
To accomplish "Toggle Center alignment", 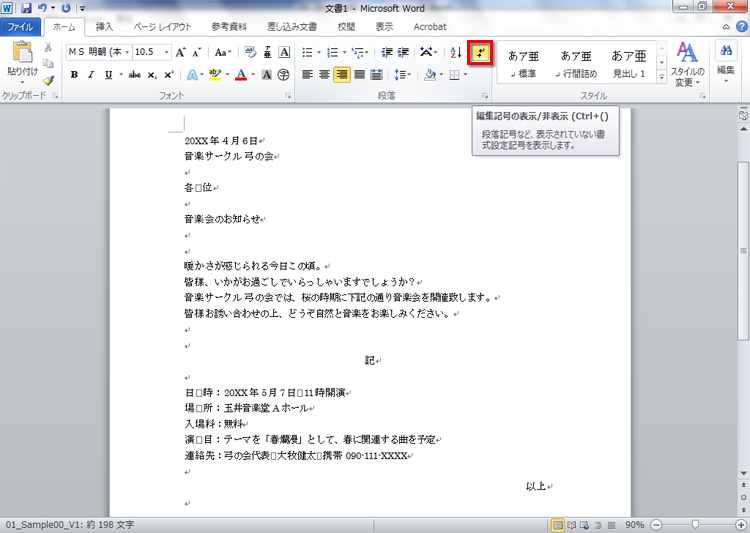I will (324, 75).
